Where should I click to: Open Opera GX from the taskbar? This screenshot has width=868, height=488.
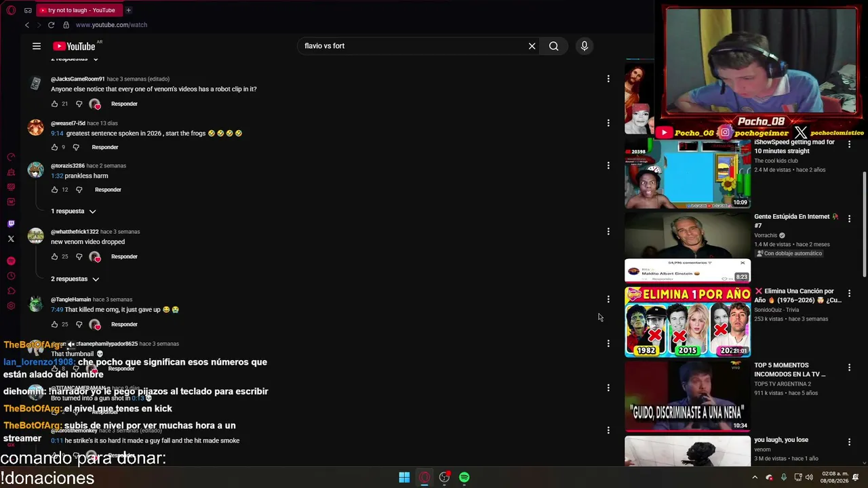click(425, 477)
